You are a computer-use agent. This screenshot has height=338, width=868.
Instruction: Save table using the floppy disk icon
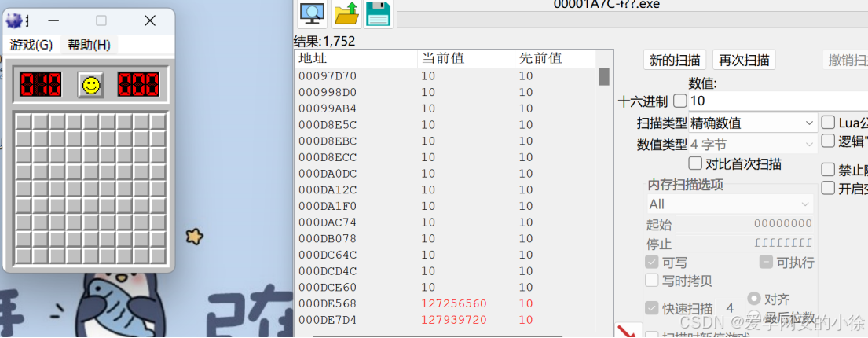[x=378, y=14]
